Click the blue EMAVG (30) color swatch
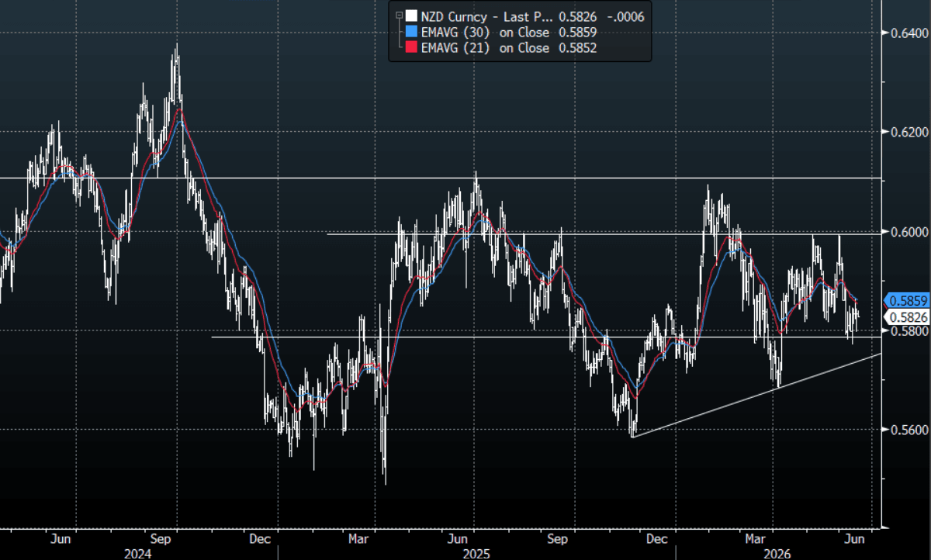The image size is (931, 560). [411, 32]
